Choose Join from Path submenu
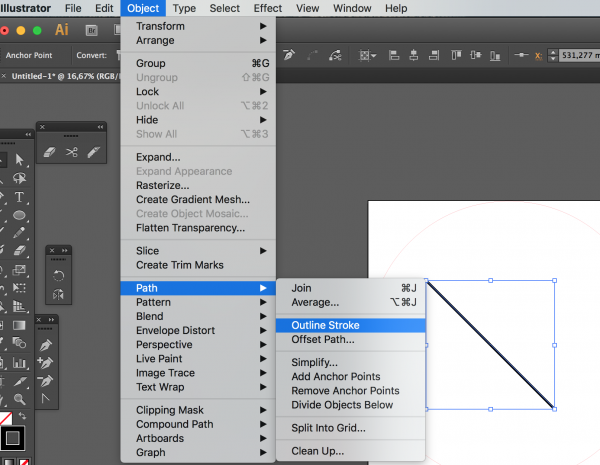The image size is (600, 465). [351, 288]
